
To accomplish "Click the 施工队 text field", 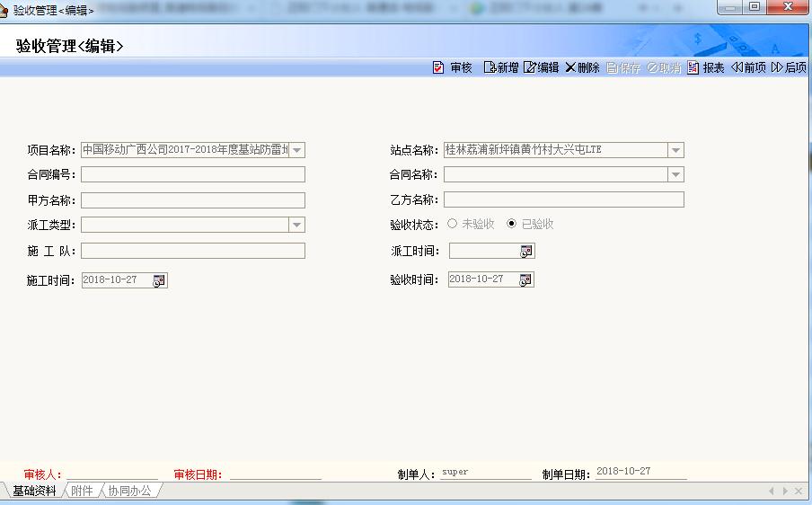I will point(193,251).
